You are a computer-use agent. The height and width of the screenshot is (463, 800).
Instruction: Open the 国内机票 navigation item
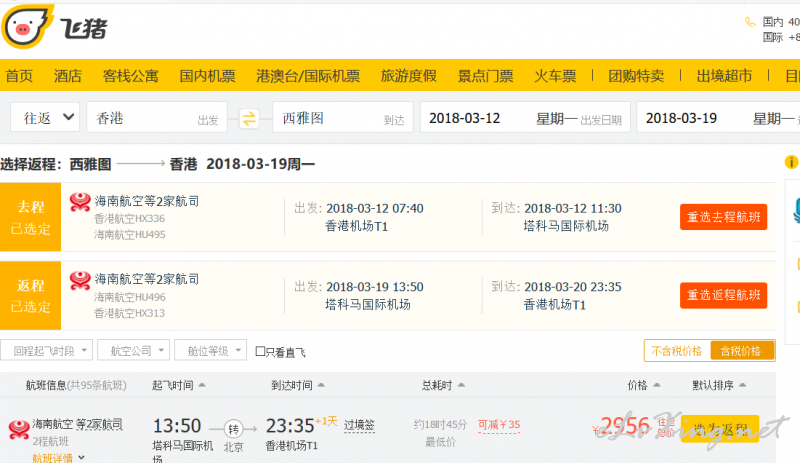point(207,76)
